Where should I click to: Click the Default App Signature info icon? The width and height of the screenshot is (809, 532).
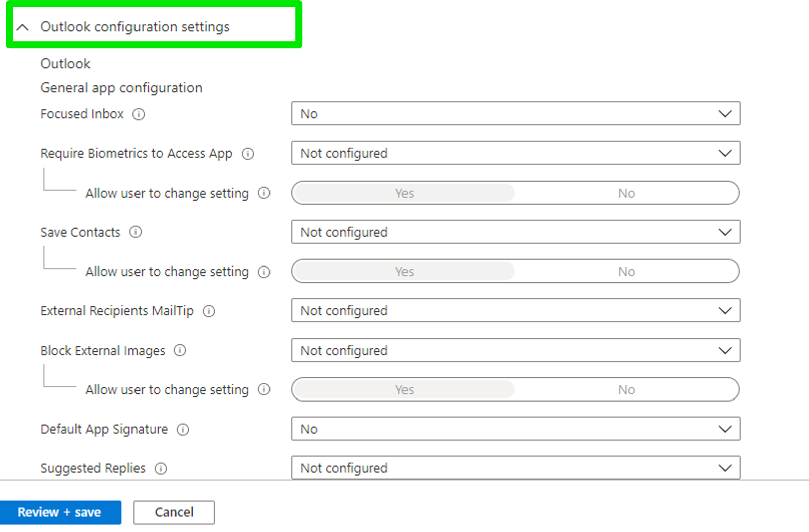(x=183, y=430)
